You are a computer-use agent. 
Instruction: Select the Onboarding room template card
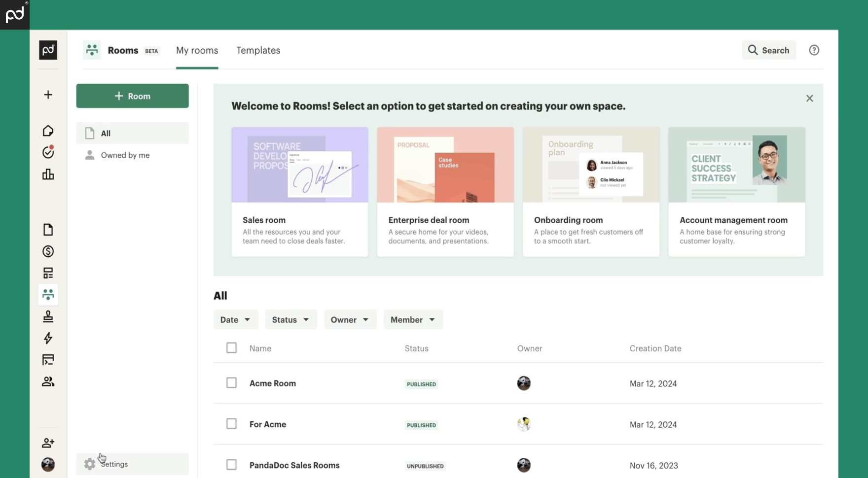(591, 192)
